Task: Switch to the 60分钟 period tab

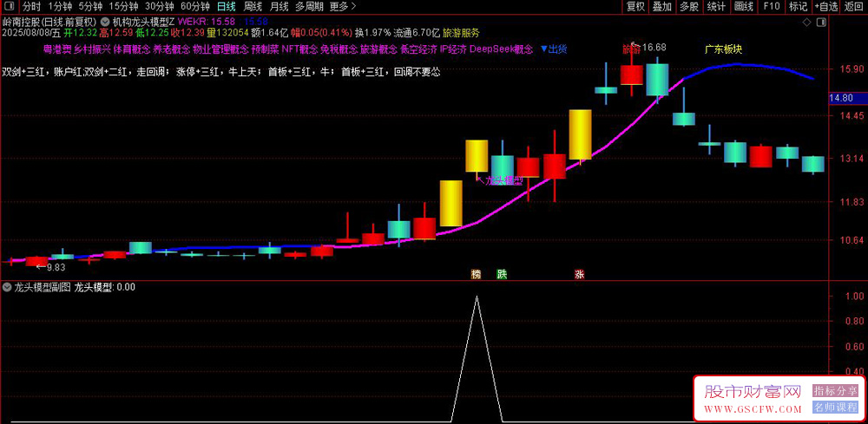Action: (x=195, y=7)
